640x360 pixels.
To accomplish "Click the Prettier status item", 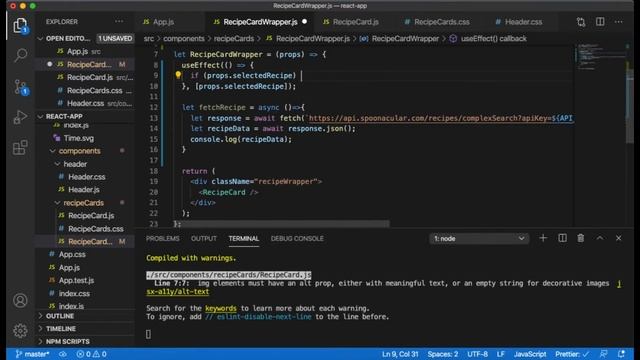I will (x=572, y=354).
